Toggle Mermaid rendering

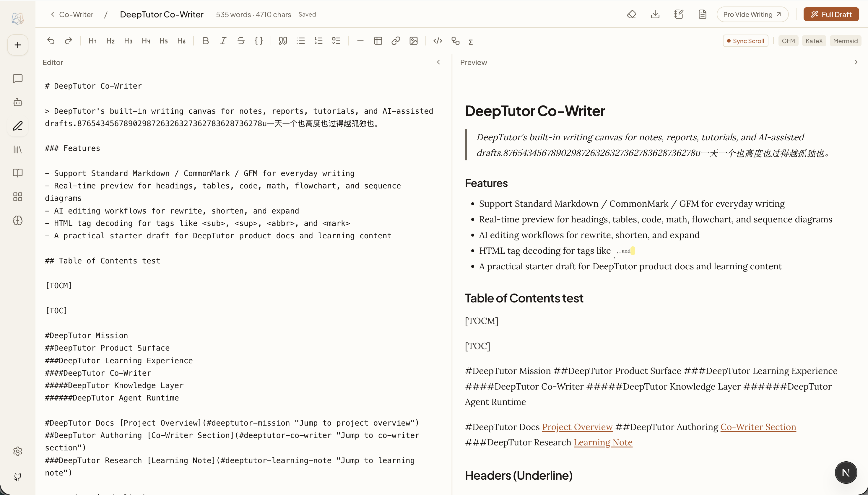(x=845, y=41)
